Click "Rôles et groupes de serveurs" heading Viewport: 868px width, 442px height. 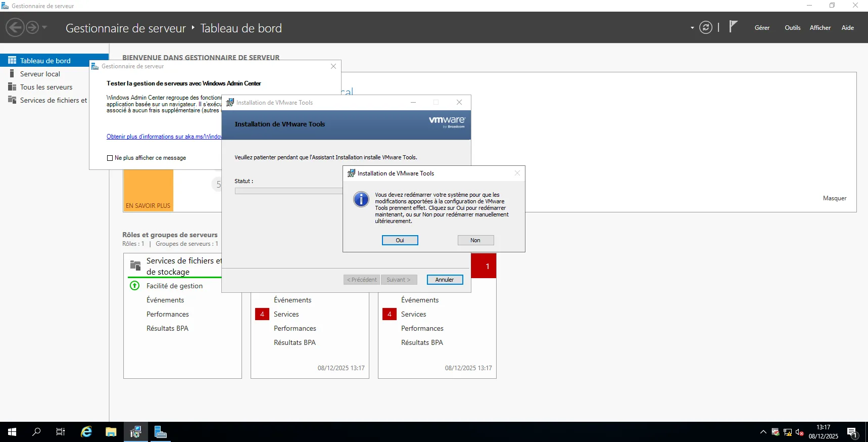tap(170, 235)
